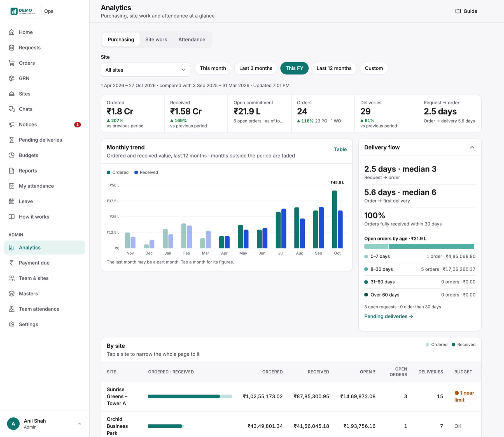
Task: Switch to the Purchasing tab
Action: (x=121, y=39)
